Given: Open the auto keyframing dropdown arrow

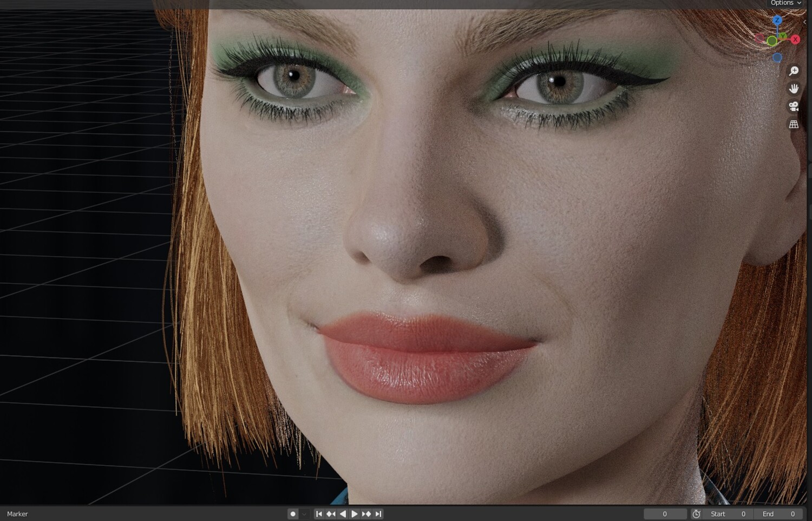Looking at the screenshot, I should coord(304,514).
